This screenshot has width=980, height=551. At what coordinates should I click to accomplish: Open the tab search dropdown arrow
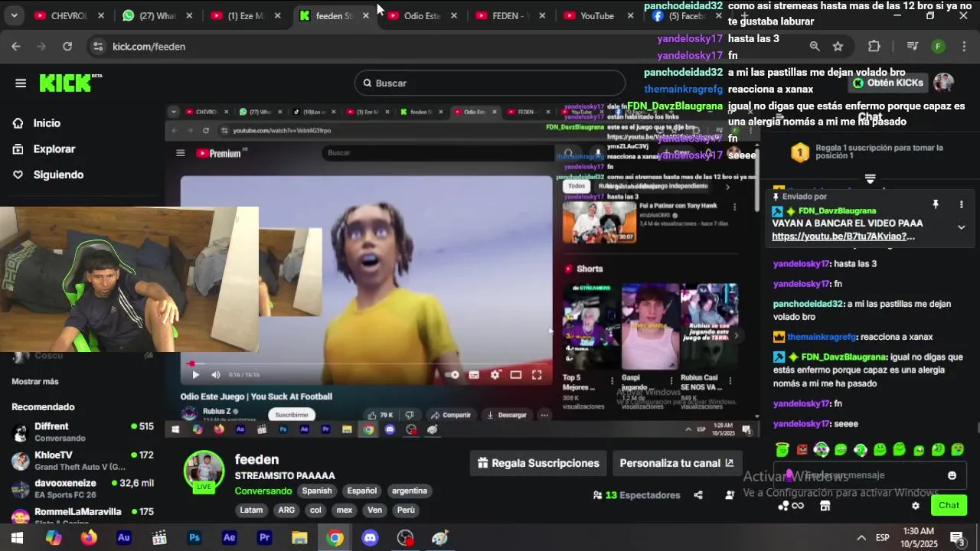[x=14, y=15]
